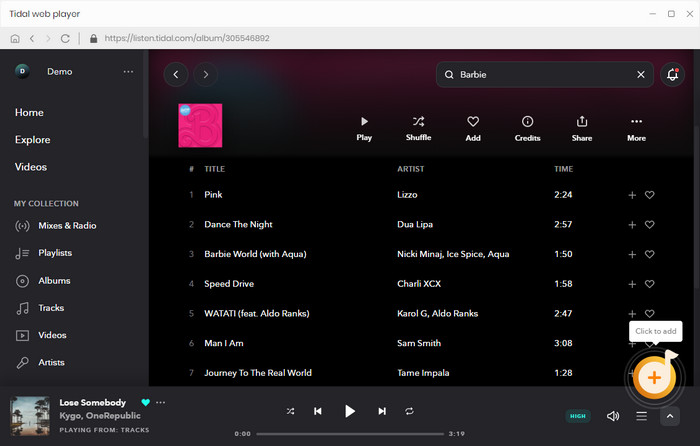Reload the page with the refresh icon
Viewport: 700px width, 446px height.
coord(65,38)
